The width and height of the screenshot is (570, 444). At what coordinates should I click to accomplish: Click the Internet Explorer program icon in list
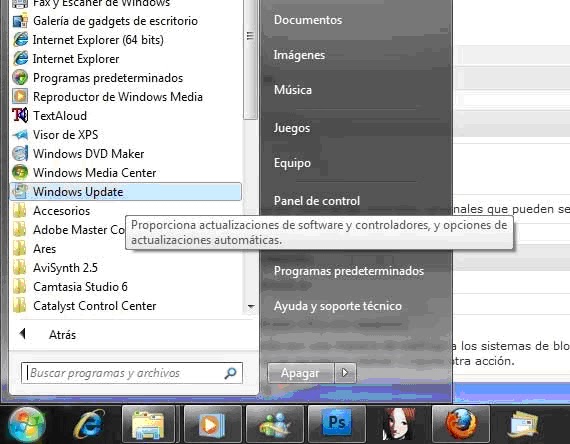20,59
